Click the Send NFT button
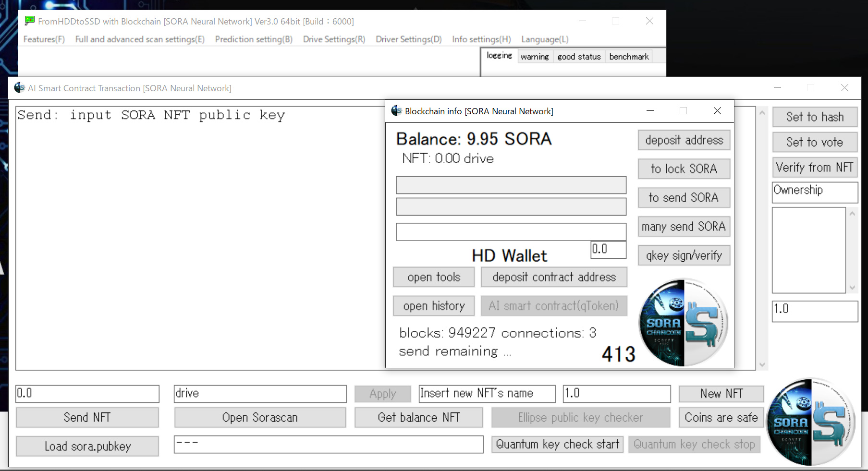 click(87, 417)
